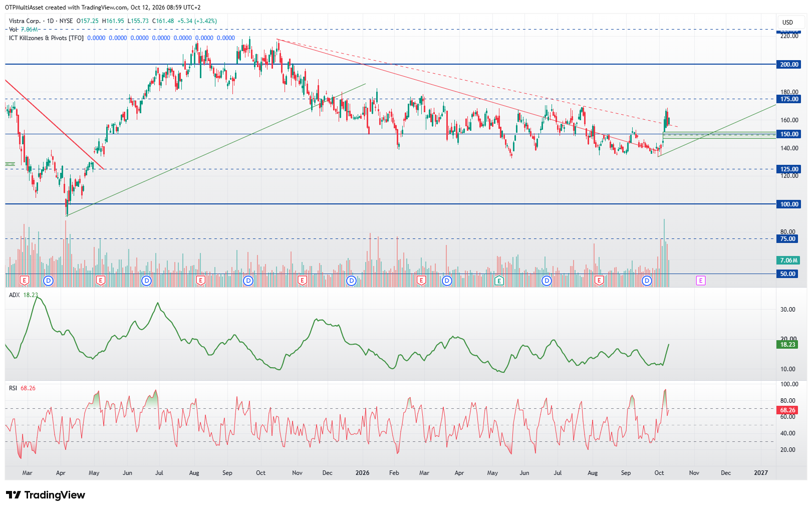Open the earnings E marker above Nov 2025
Viewport: 812px width, 510px height.
coord(302,281)
